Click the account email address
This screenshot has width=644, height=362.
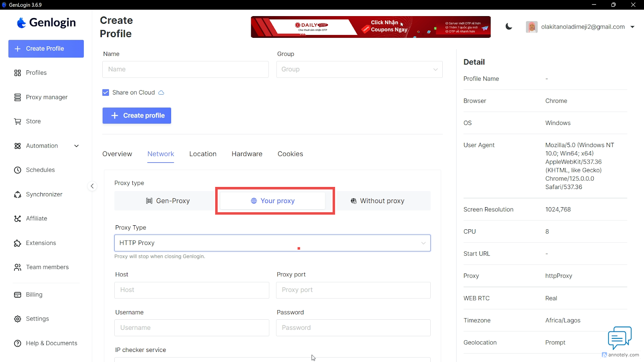pyautogui.click(x=583, y=27)
